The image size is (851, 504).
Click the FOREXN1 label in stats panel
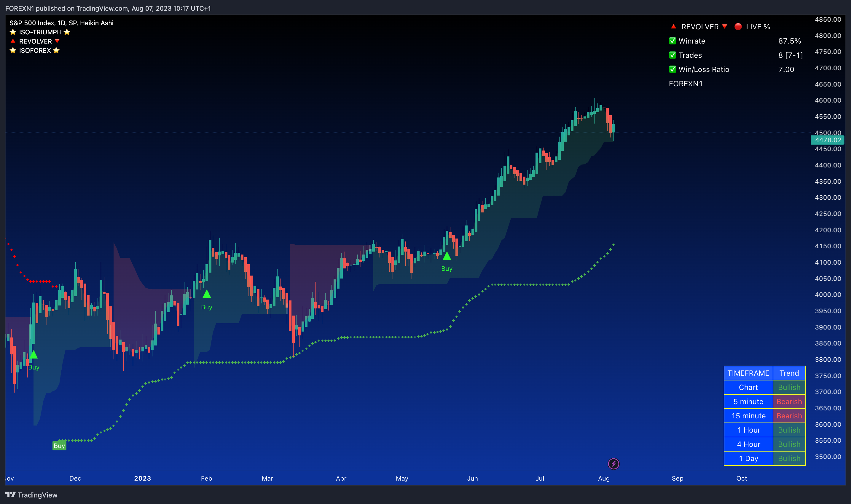click(x=686, y=84)
